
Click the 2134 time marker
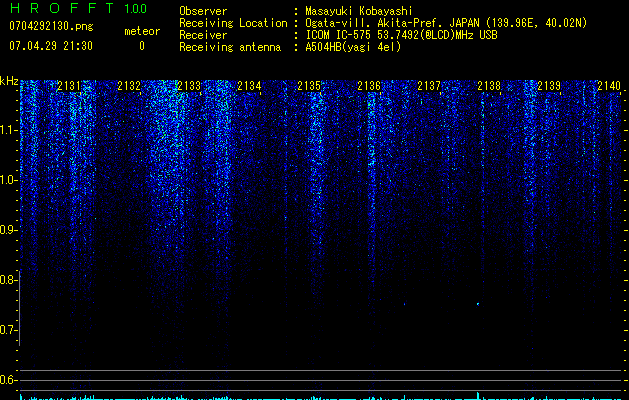point(249,86)
